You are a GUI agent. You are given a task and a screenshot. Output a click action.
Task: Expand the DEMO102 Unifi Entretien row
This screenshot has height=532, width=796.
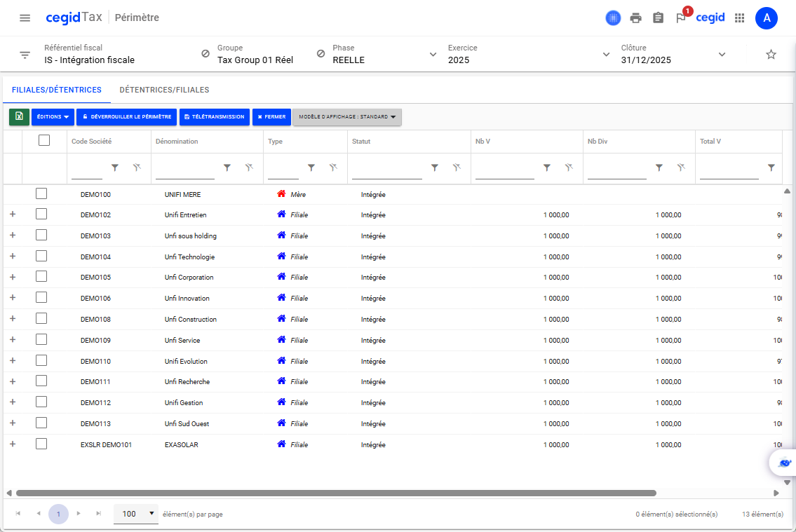coord(13,214)
